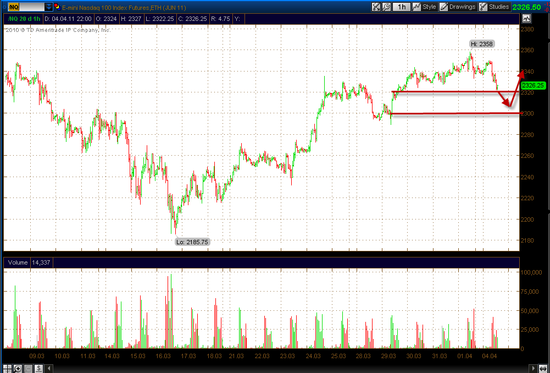Image resolution: width=550 pixels, height=373 pixels.
Task: Click the wrench settings icon beside 1h button
Action: click(x=387, y=7)
